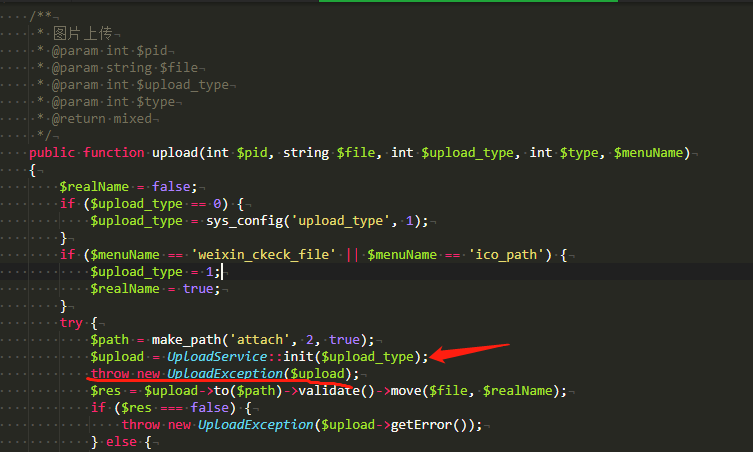Click the '@param int $pid' comment line
The height and width of the screenshot is (452, 753).
[x=109, y=51]
